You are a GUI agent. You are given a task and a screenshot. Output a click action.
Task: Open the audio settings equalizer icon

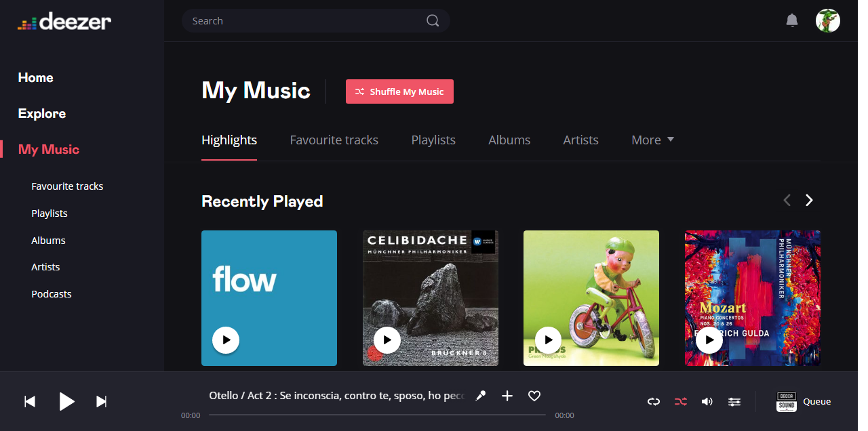[734, 402]
